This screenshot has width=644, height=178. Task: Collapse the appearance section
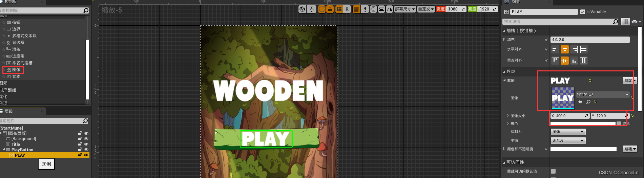coord(504,72)
